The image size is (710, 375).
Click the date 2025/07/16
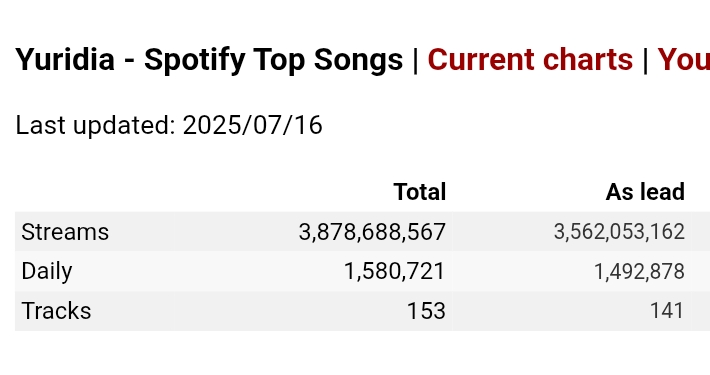pos(253,125)
